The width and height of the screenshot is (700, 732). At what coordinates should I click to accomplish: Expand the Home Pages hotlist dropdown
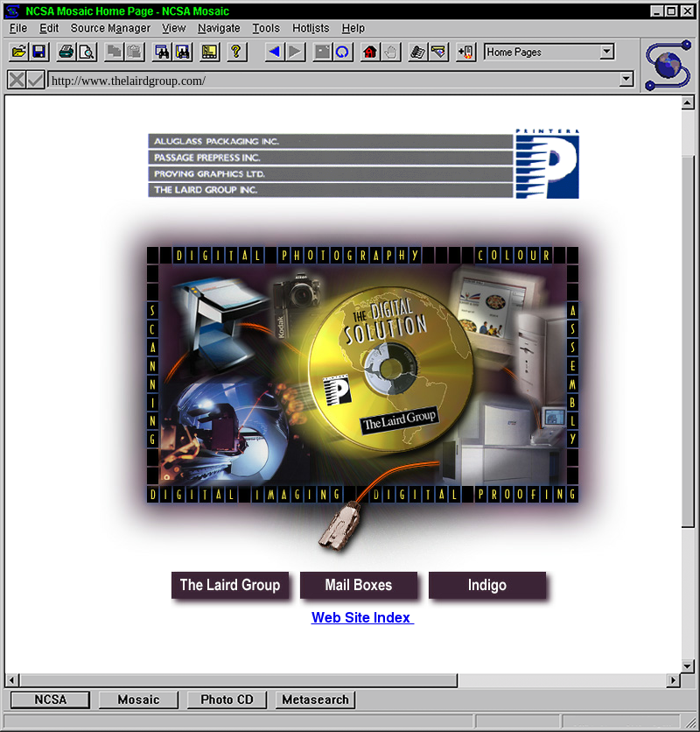coord(606,53)
